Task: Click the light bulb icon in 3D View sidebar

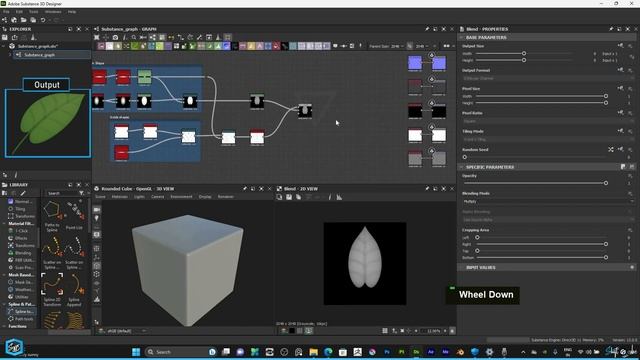Action: coord(97,219)
